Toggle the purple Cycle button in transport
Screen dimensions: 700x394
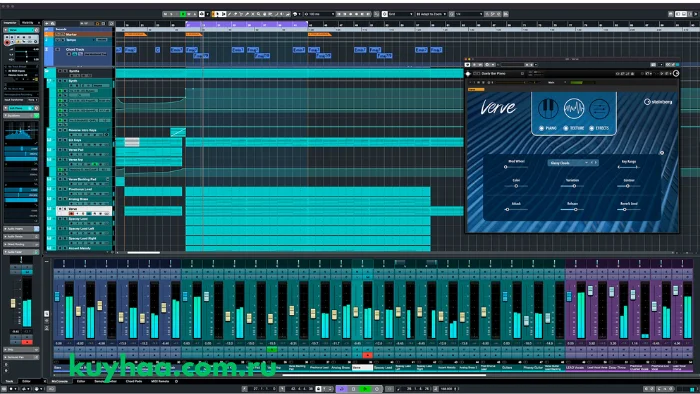click(342, 389)
